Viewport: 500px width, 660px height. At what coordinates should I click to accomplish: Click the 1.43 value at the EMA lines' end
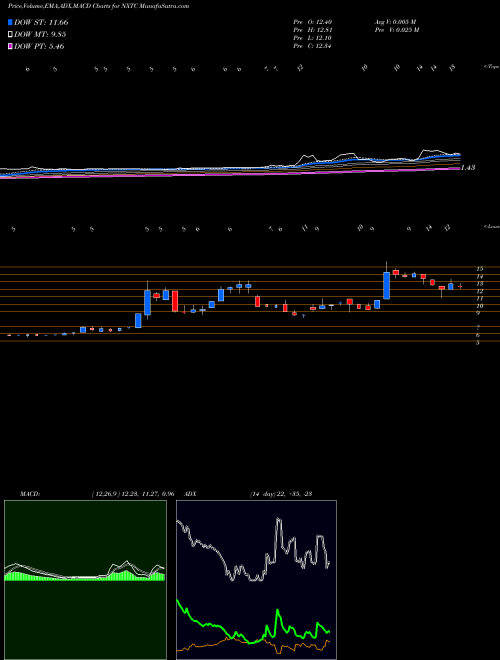tap(468, 168)
